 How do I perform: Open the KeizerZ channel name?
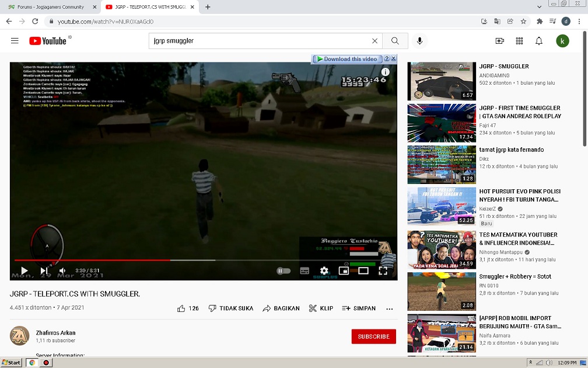pos(487,209)
